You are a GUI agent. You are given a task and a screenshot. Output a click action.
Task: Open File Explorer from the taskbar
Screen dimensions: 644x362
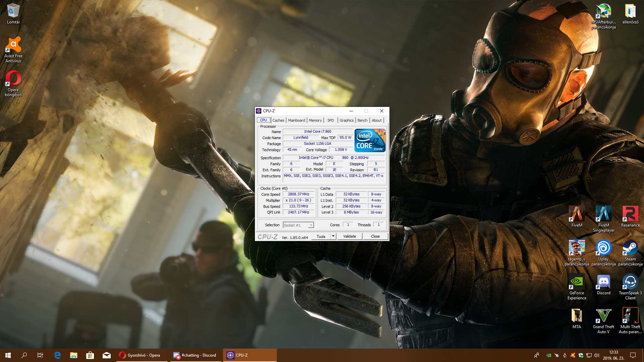pyautogui.click(x=74, y=355)
